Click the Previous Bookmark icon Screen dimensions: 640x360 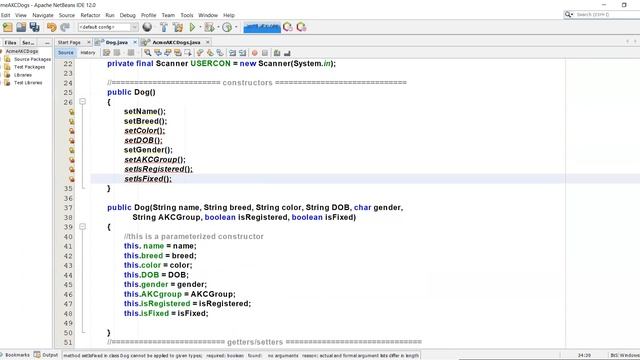point(200,53)
